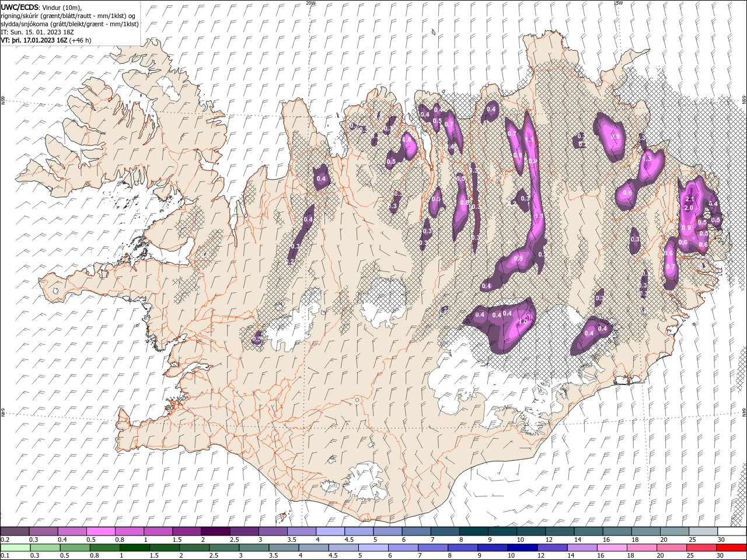Click the dark magenta 1.5–2 legend swatch
This screenshot has height=560, width=747.
coord(187,531)
